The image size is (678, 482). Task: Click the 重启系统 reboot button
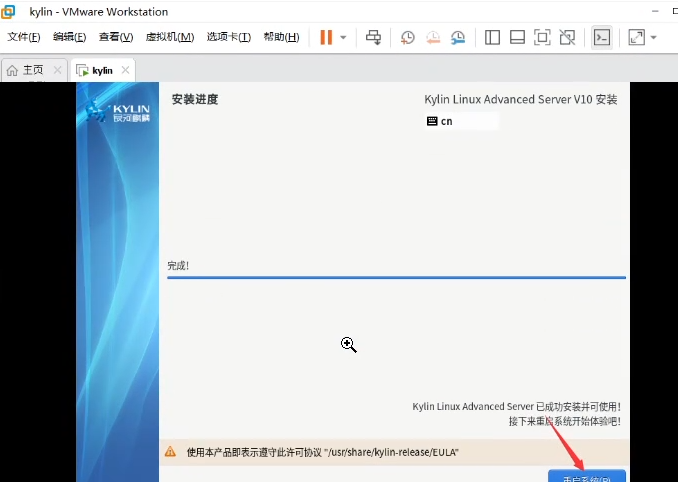click(587, 476)
